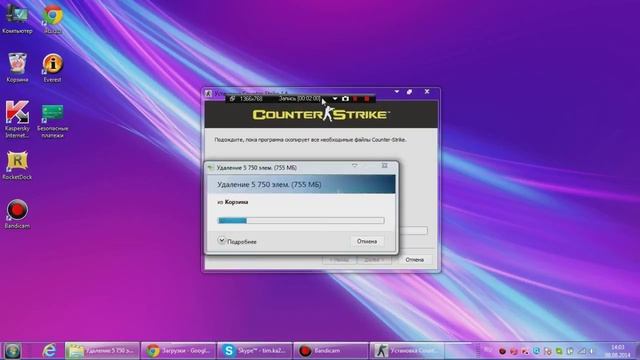
Task: Select the Bandicam desktop shortcut
Action: click(17, 214)
